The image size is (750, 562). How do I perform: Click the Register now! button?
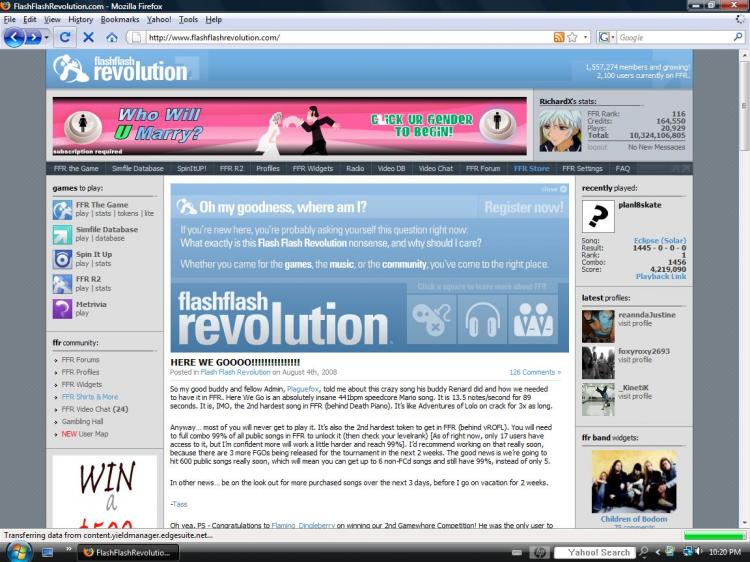(524, 208)
